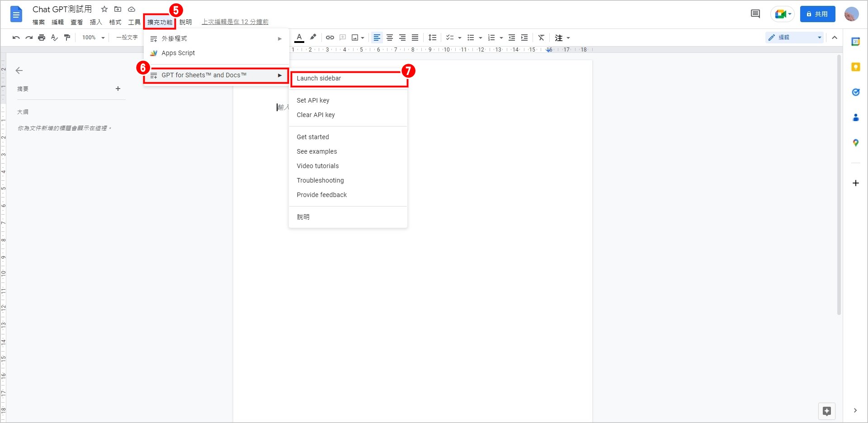The image size is (868, 423).
Task: Open the comment history icon
Action: coord(755,14)
